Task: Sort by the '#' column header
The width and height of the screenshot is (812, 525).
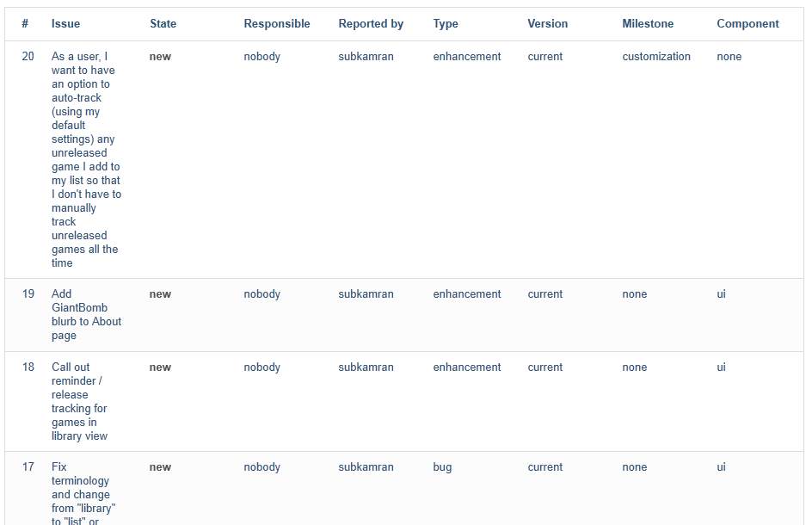Action: tap(25, 23)
